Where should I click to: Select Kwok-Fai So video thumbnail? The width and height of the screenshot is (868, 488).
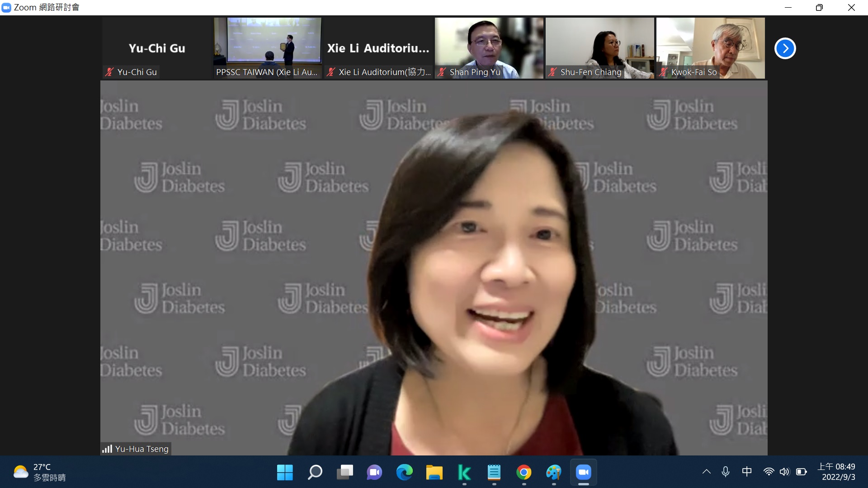(711, 48)
